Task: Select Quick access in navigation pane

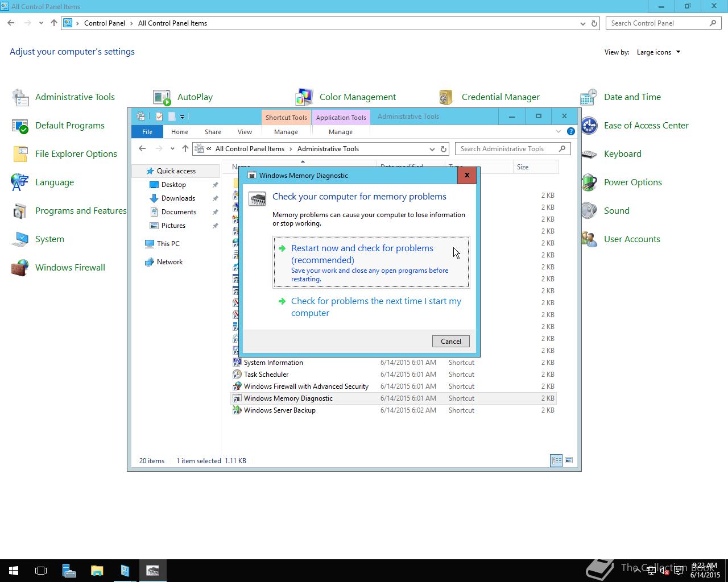Action: (176, 171)
